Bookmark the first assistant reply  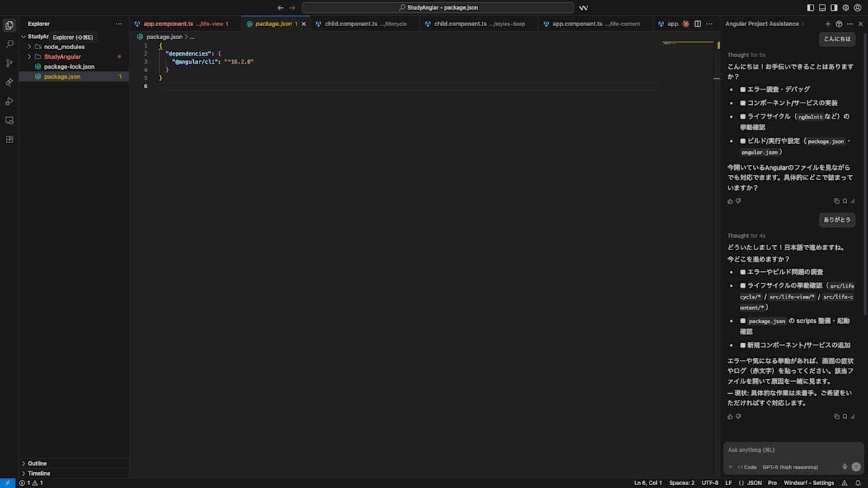844,201
